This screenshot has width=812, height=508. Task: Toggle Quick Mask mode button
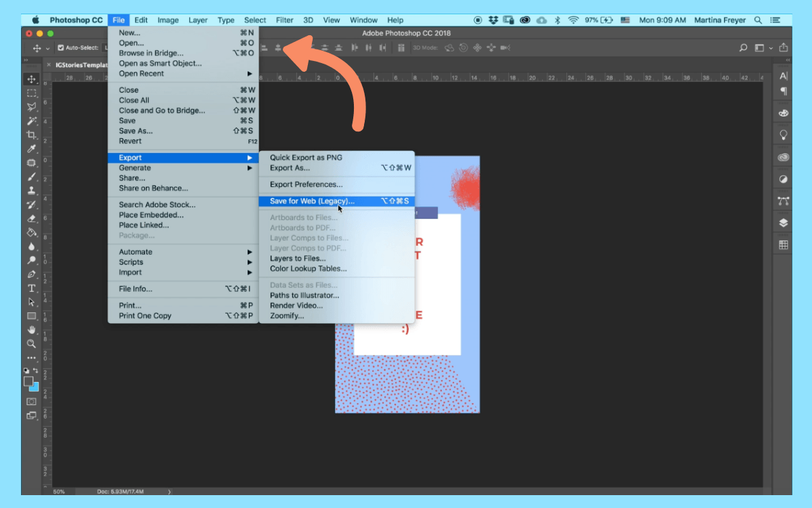coord(31,402)
